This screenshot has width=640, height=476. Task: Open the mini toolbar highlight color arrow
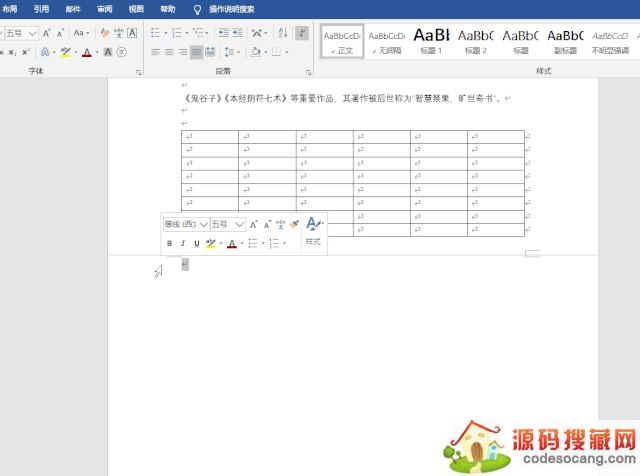pos(221,243)
